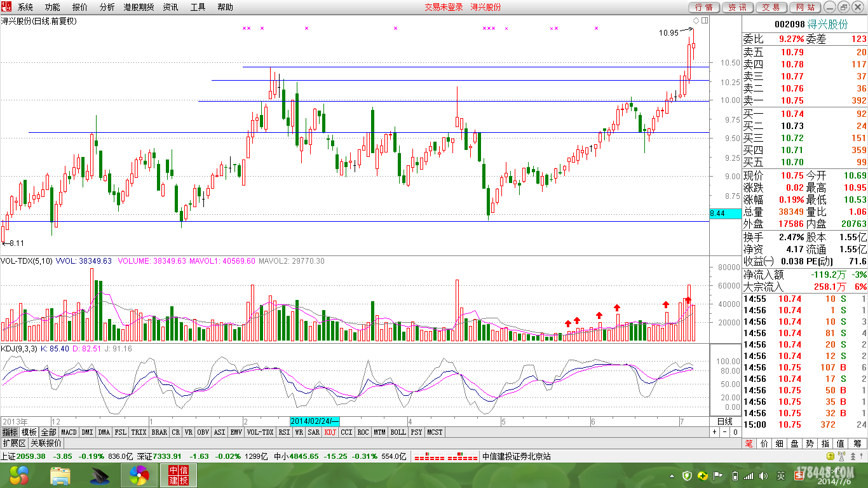Open the 功能 menu

(53, 7)
